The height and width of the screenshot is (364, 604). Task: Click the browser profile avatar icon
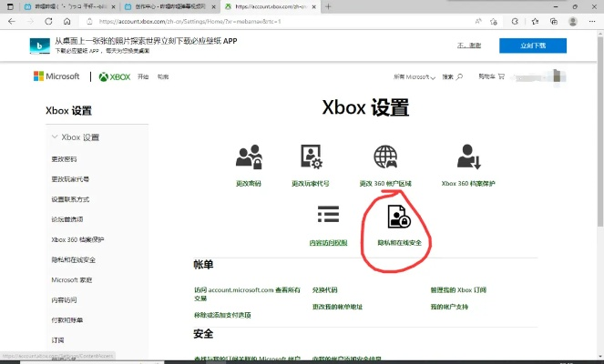[573, 22]
